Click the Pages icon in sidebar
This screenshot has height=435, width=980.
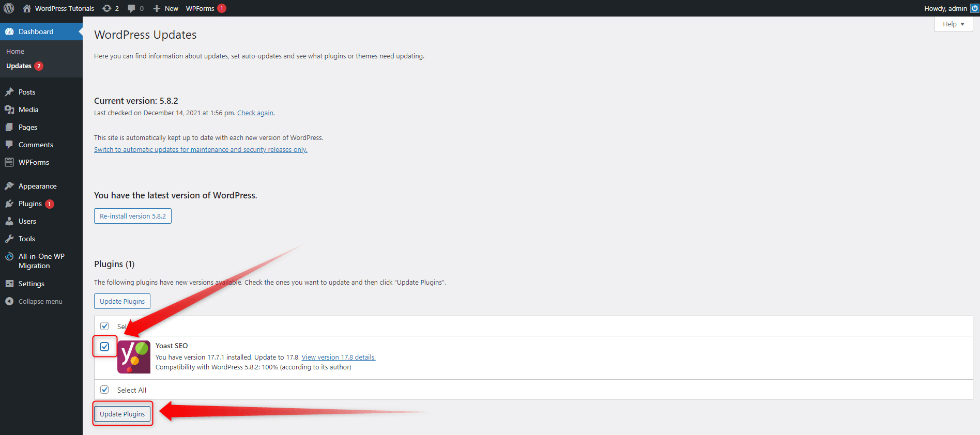pos(9,127)
